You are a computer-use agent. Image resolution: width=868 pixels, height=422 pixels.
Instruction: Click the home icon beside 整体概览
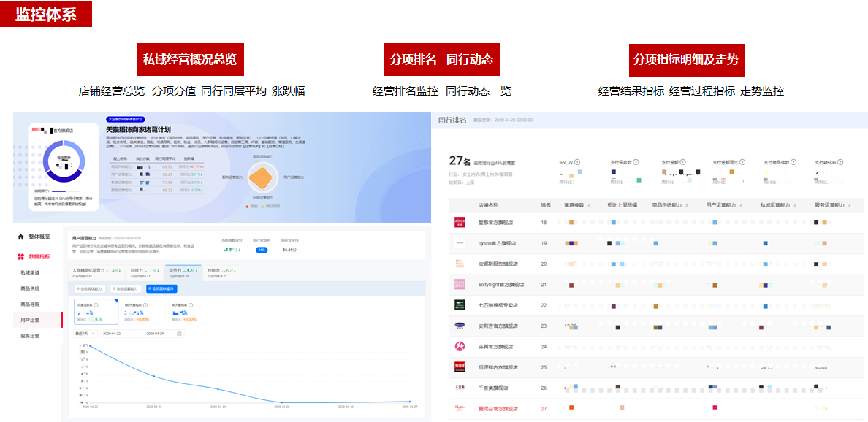[21, 237]
